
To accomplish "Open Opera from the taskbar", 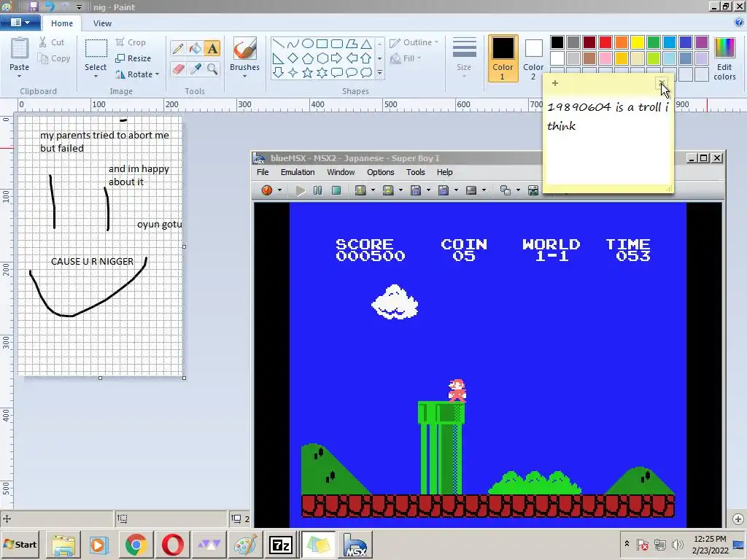I will (x=172, y=544).
